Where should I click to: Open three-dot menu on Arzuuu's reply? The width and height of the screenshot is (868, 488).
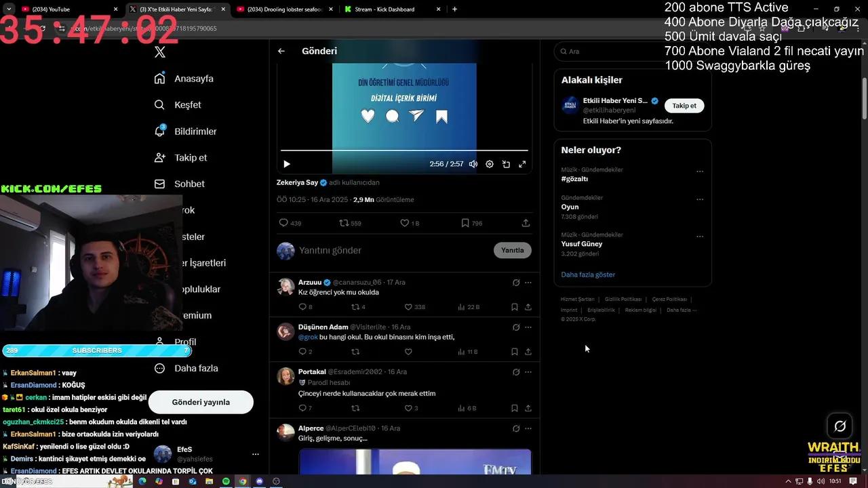(x=528, y=283)
